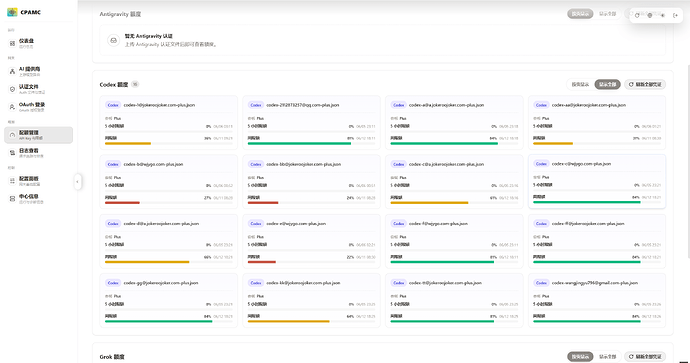The height and width of the screenshot is (363, 690).
Task: Go to OAuth 登录 in the sidebar
Action: pyautogui.click(x=39, y=107)
